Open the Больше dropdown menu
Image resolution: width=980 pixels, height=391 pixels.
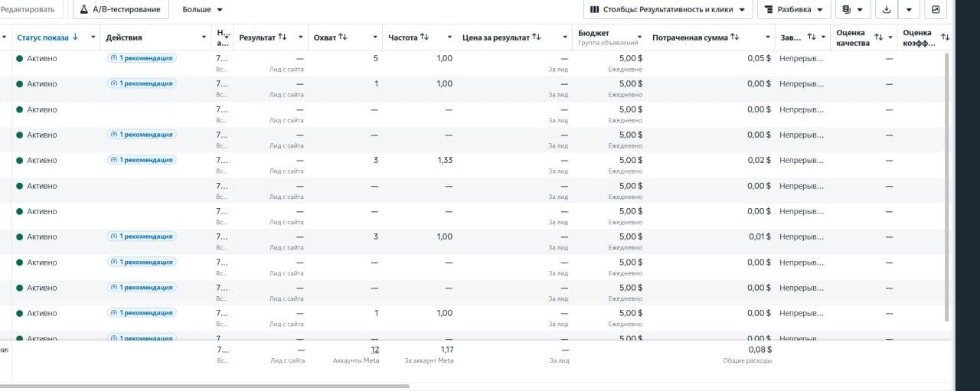(203, 9)
